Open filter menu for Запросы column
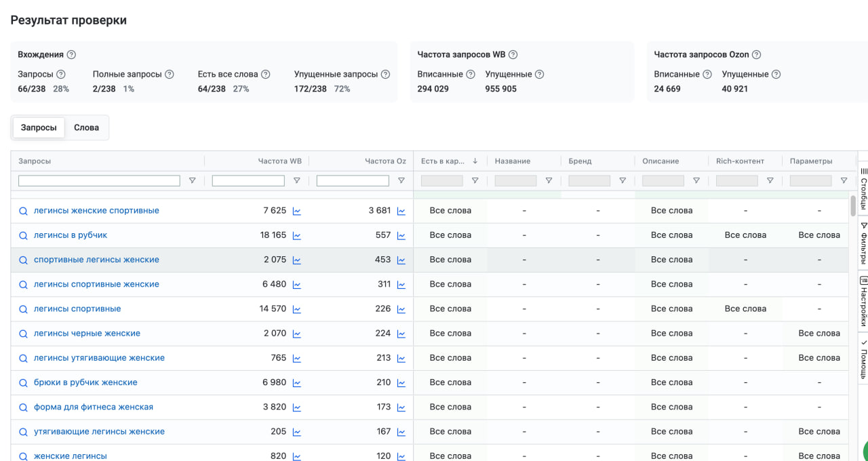The width and height of the screenshot is (868, 461). (192, 181)
